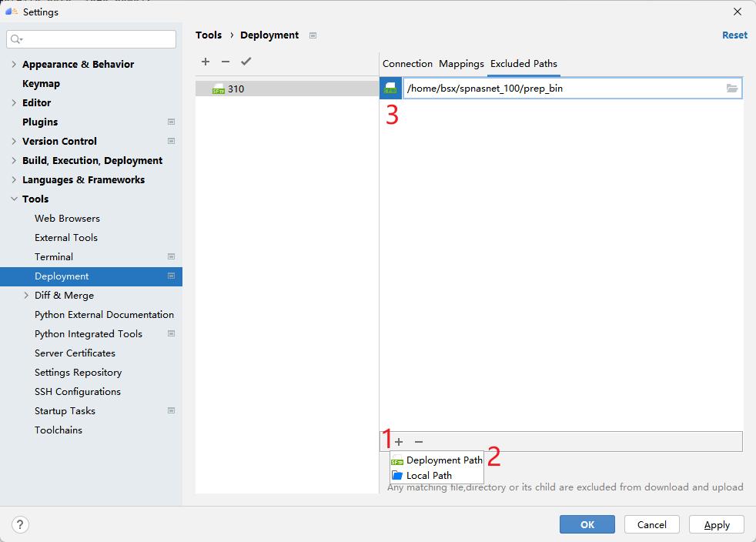
Task: Add a new server with the plus icon
Action: 206,62
